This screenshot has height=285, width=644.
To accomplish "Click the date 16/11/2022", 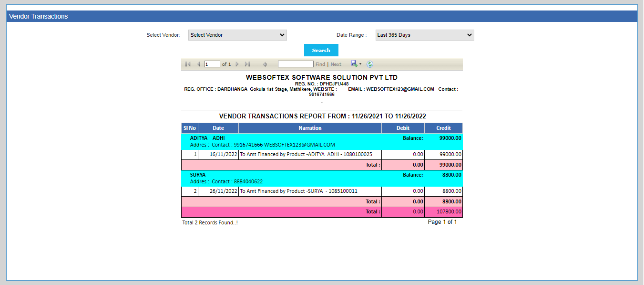I will coord(224,154).
